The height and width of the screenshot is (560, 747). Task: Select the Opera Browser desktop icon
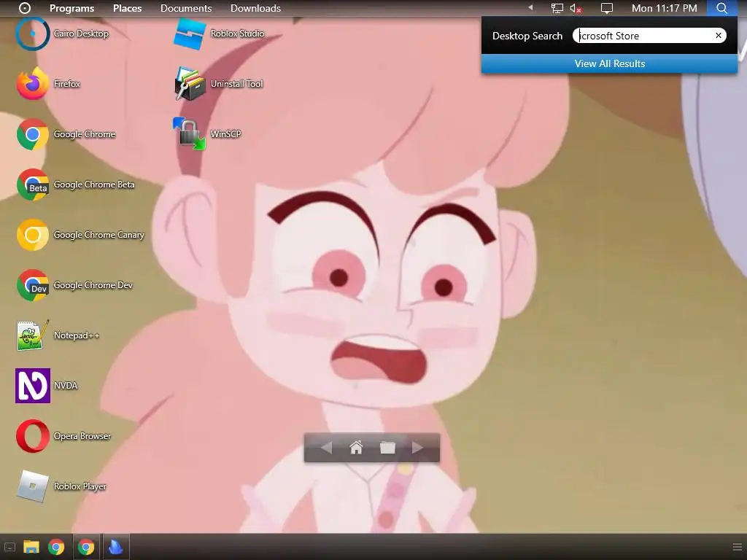32,436
